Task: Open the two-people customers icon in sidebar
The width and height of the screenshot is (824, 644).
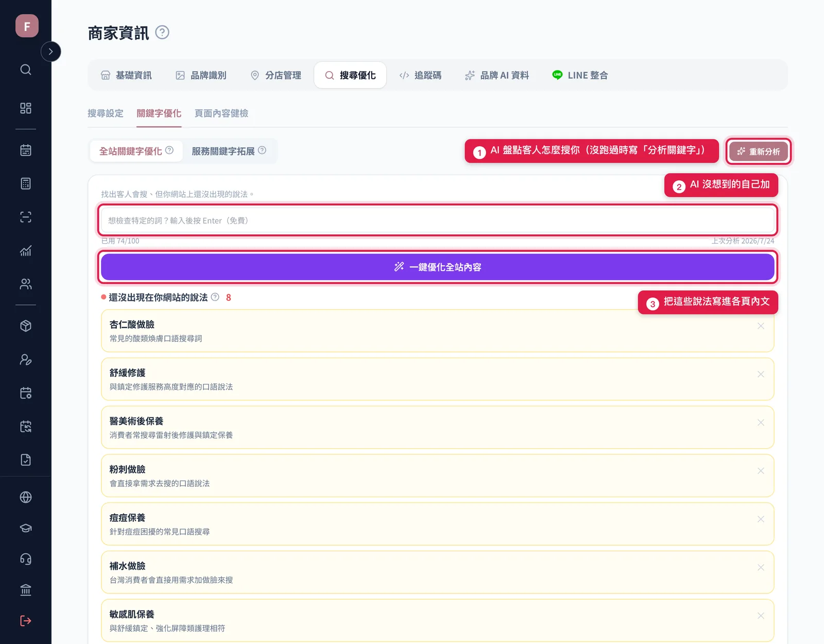Action: [x=26, y=284]
